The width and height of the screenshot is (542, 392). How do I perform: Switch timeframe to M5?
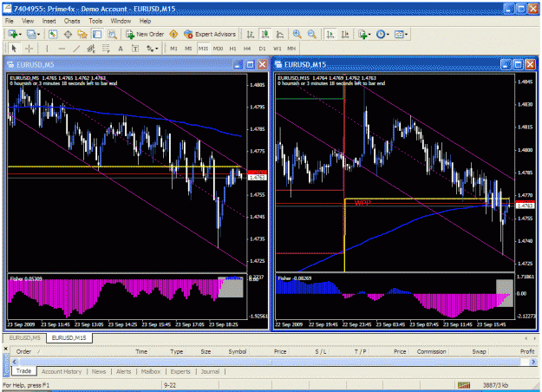tap(188, 49)
